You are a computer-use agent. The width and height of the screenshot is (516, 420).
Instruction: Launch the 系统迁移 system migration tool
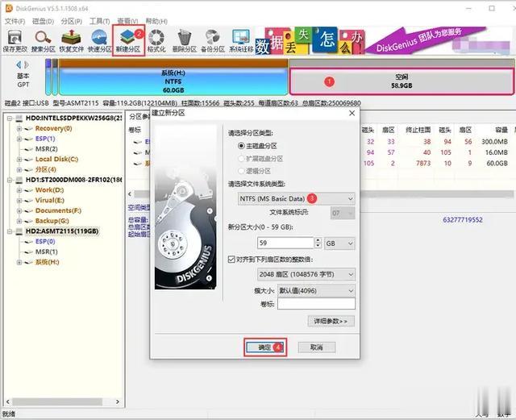tap(241, 41)
